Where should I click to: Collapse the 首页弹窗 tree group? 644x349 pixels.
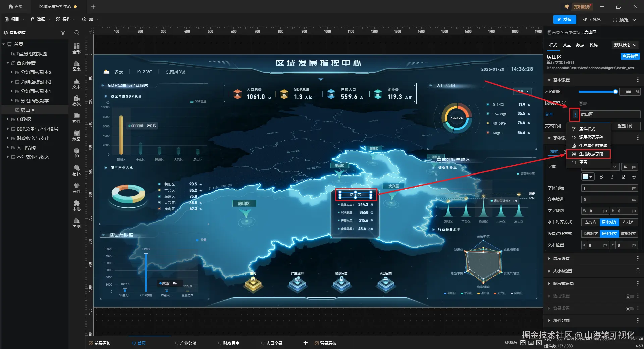(8, 63)
